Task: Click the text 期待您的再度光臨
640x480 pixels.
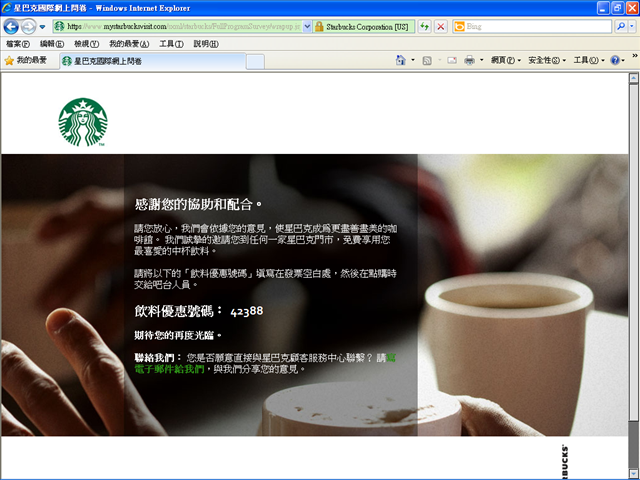Action: (178, 336)
